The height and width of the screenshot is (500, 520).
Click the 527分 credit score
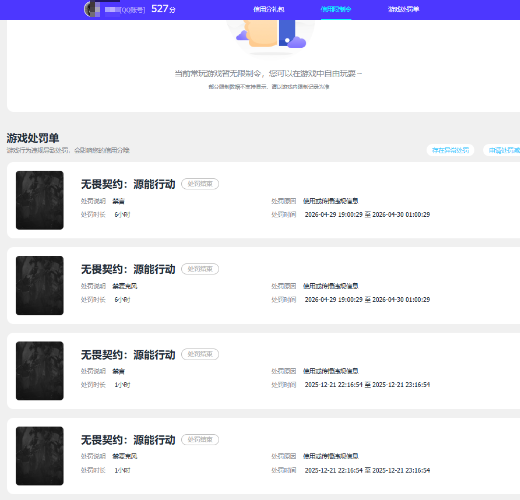tap(163, 9)
